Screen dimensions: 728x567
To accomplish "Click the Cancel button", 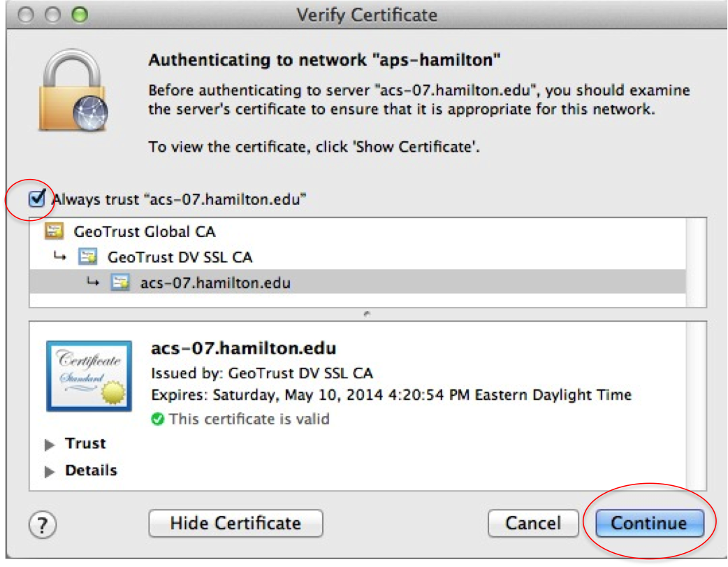I will click(x=533, y=524).
